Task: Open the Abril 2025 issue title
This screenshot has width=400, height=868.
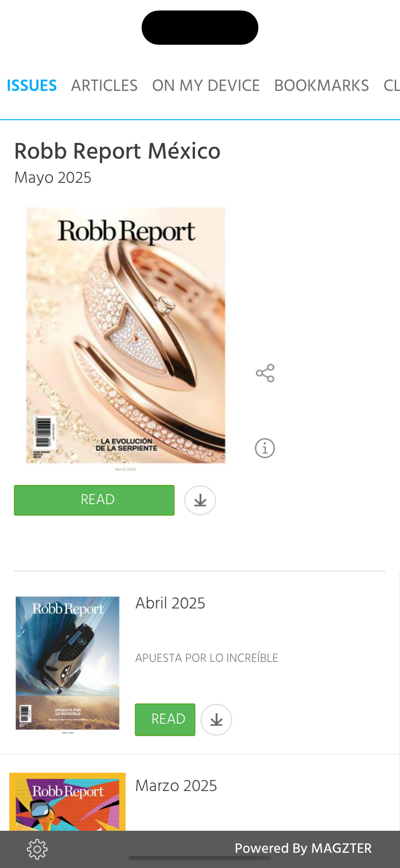Action: coord(170,603)
